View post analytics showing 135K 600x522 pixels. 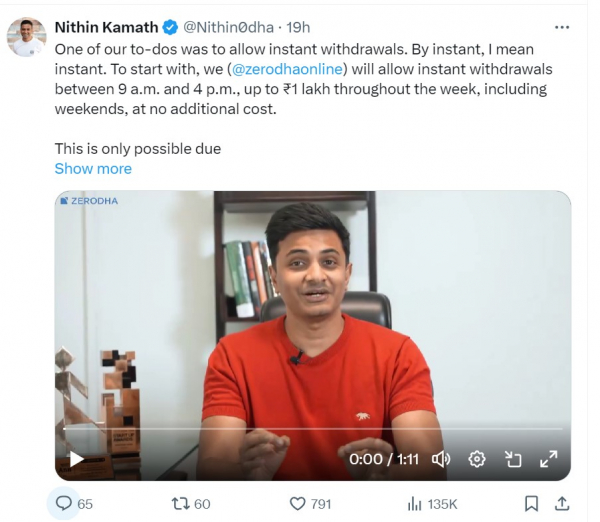pos(415,503)
